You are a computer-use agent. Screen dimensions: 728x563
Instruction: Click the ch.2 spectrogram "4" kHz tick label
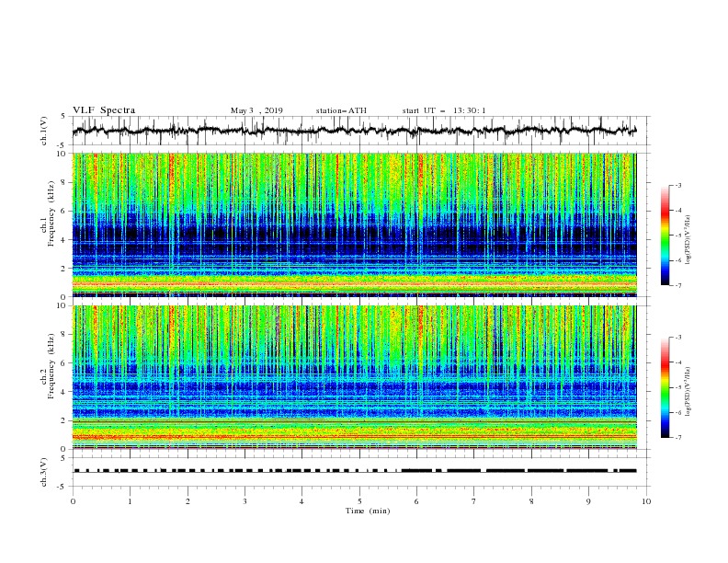(64, 392)
